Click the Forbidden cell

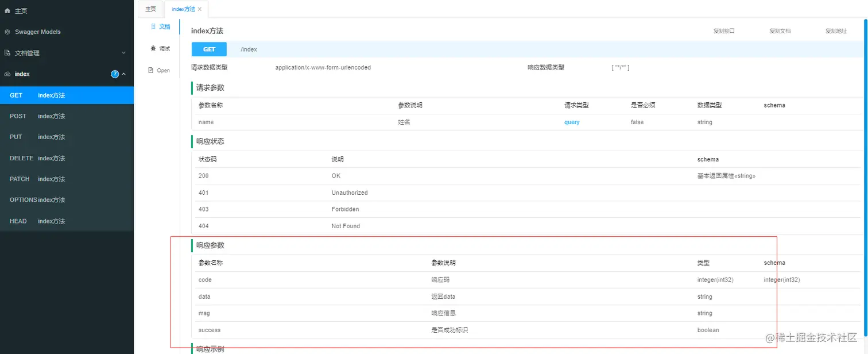click(x=345, y=209)
